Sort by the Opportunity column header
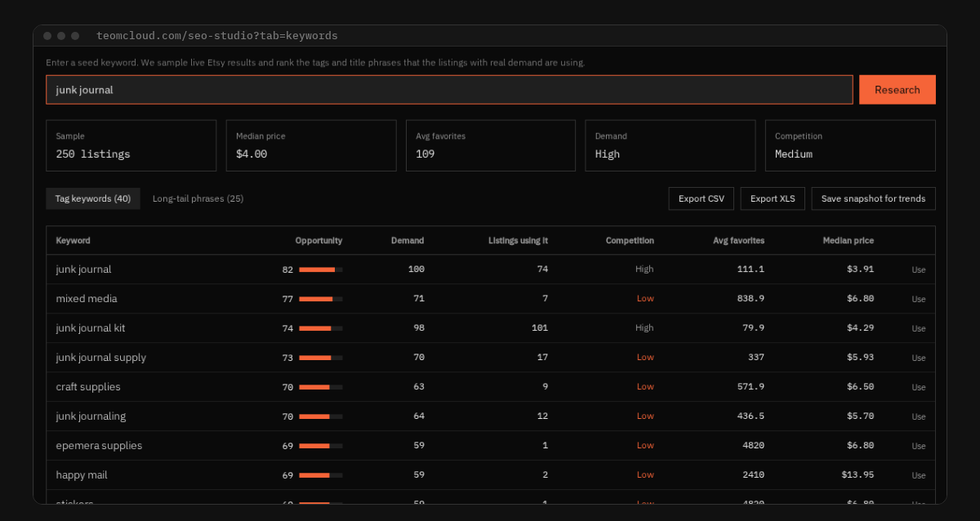Screen dimensions: 980x521 [319, 241]
